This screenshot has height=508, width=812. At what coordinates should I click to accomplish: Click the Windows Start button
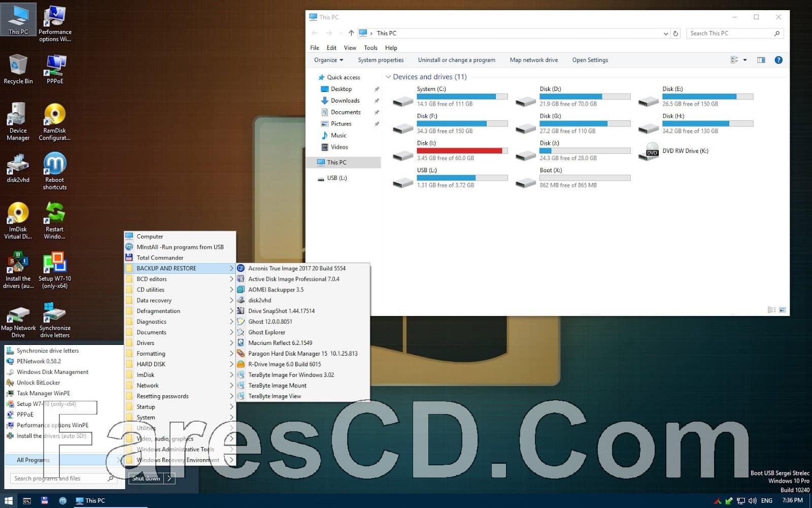click(8, 501)
